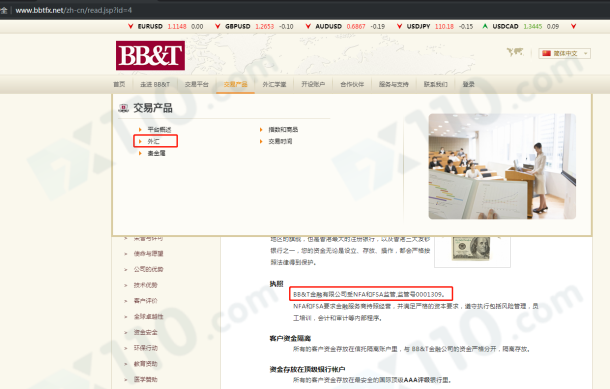Viewport: 610px width, 389px height.
Task: Open the 指数和商品 submenu link
Action: coord(283,130)
